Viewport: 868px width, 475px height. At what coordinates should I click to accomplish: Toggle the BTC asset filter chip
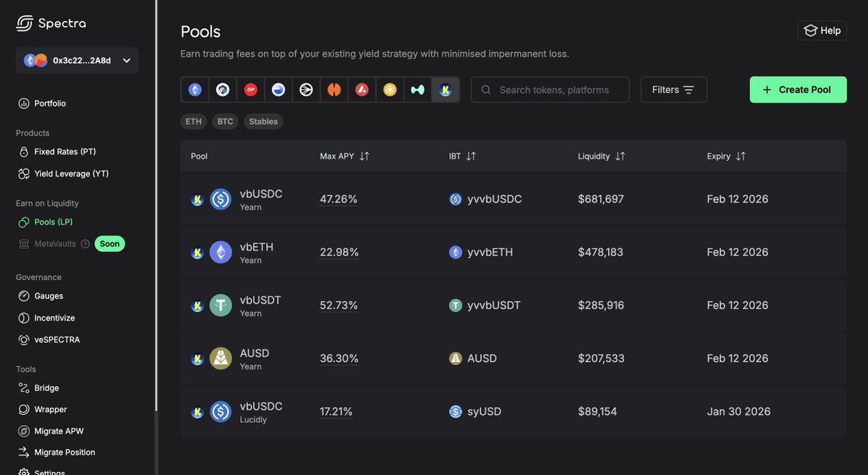(226, 122)
